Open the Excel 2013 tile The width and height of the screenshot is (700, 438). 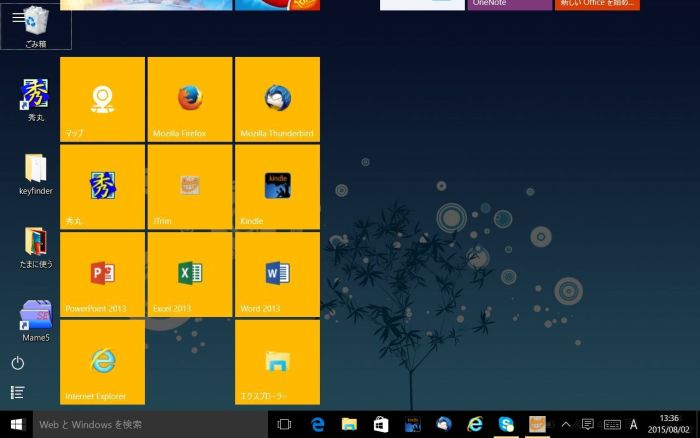(x=190, y=273)
